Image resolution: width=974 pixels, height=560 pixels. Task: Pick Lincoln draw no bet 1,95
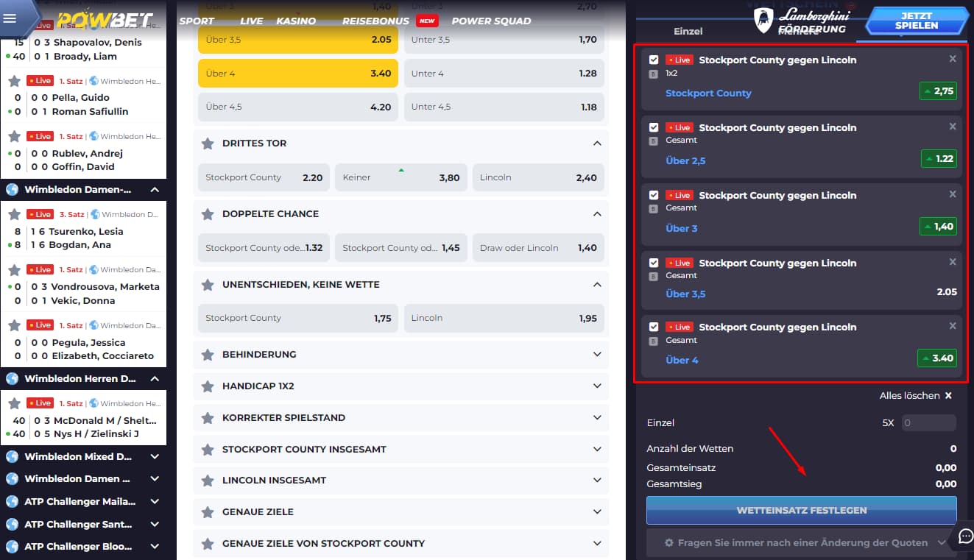pyautogui.click(x=504, y=319)
